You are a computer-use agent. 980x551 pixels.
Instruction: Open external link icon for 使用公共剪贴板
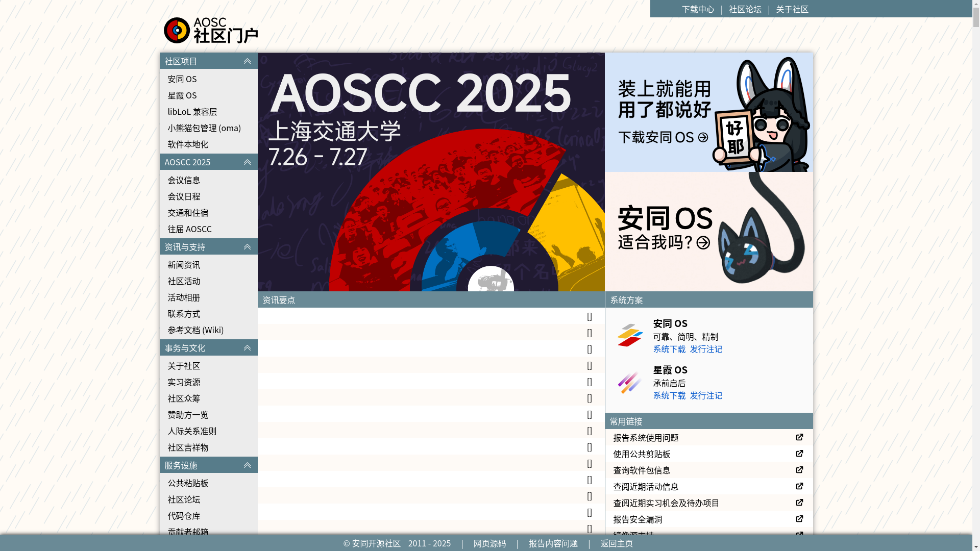[799, 454]
